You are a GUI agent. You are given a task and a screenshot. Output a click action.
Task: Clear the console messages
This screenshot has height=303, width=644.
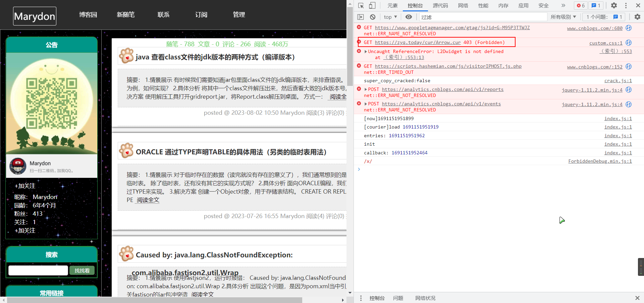click(372, 17)
